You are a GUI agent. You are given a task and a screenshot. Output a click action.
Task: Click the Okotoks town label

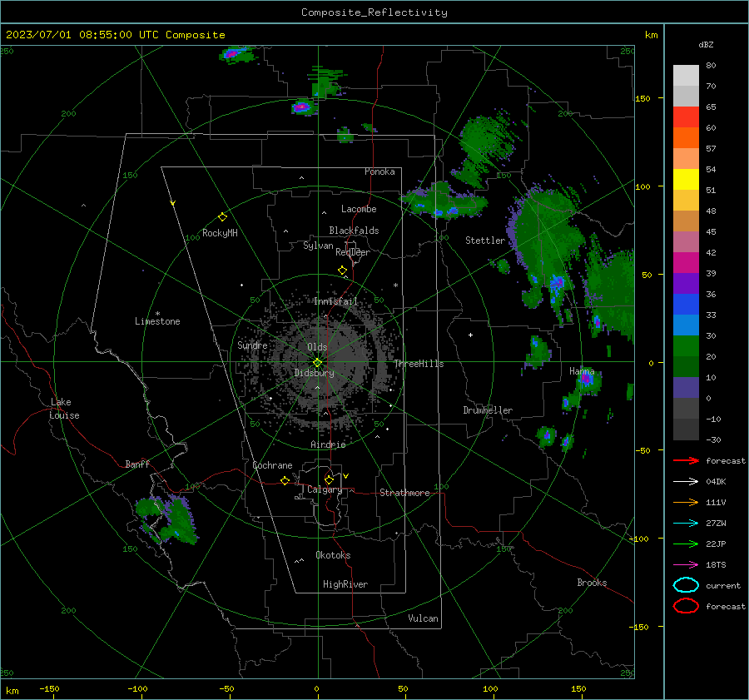click(333, 555)
